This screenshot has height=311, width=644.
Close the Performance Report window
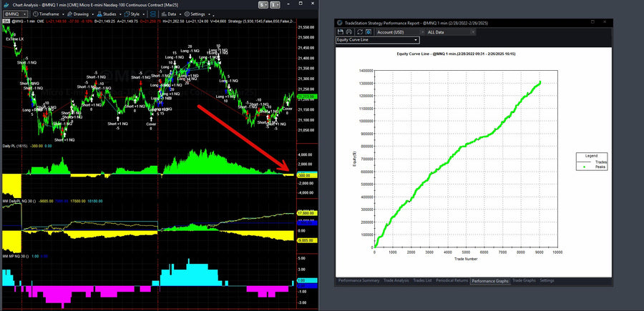pos(605,21)
